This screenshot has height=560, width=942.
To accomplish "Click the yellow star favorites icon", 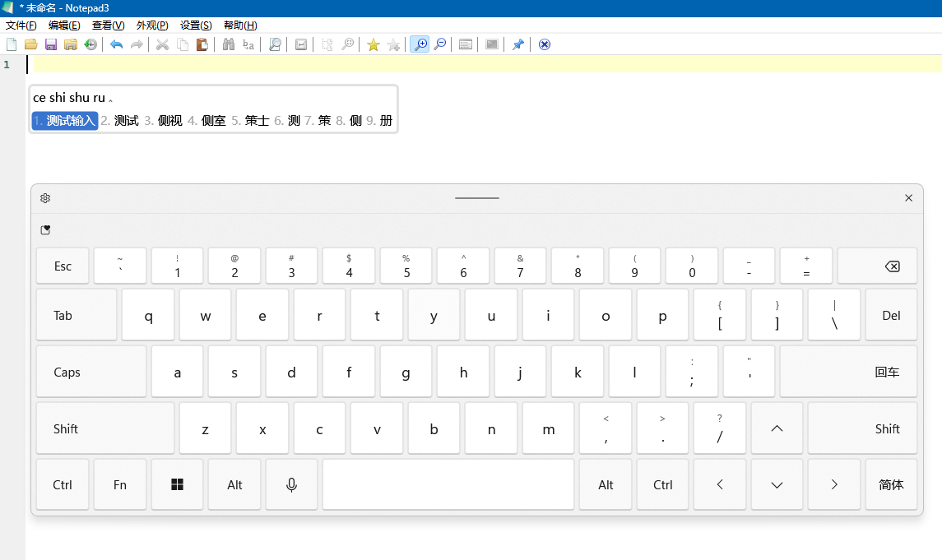I will tap(373, 44).
